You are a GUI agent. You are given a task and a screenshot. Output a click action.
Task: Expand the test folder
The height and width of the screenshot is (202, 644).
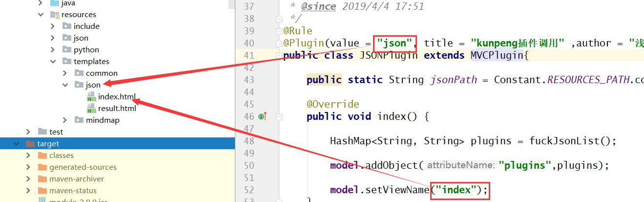(29, 132)
